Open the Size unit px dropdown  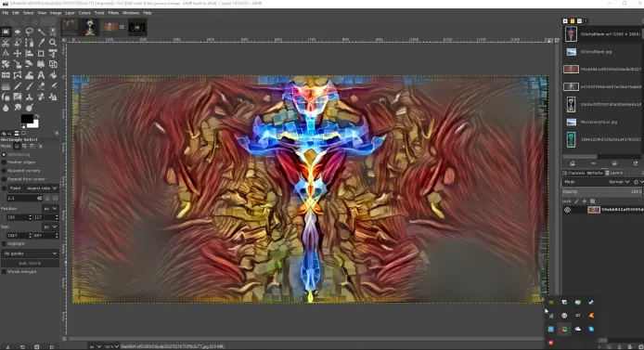pyautogui.click(x=50, y=227)
